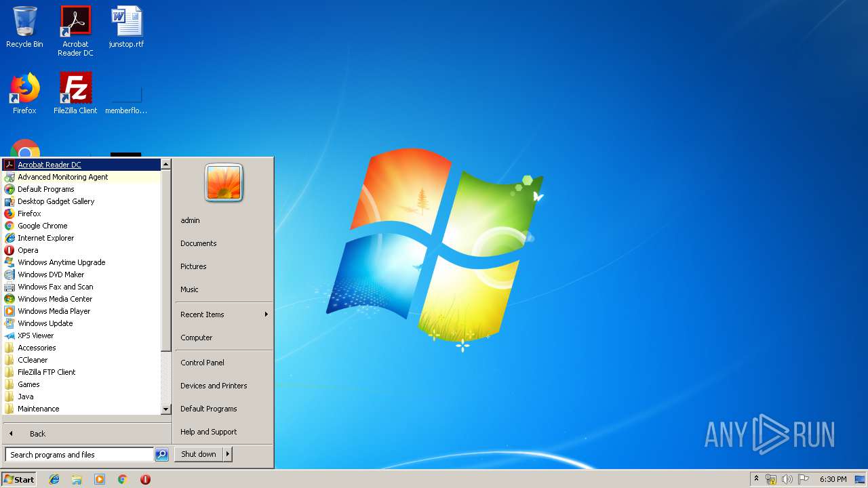Select the Firefox desktop shortcut
Image resolution: width=868 pixels, height=488 pixels.
point(24,93)
